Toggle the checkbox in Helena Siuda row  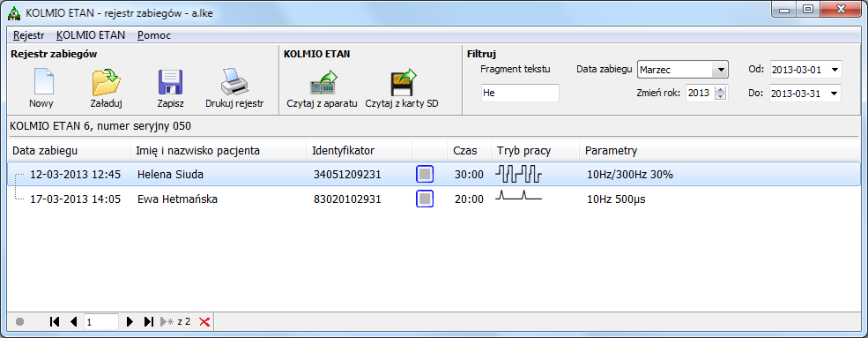click(x=425, y=174)
